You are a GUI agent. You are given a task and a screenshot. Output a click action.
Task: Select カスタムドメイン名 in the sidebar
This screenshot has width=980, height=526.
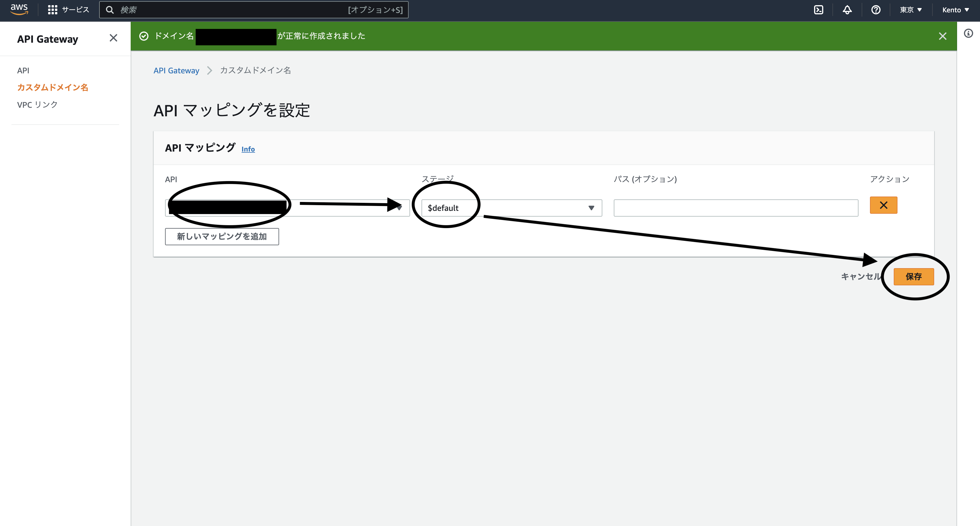52,87
